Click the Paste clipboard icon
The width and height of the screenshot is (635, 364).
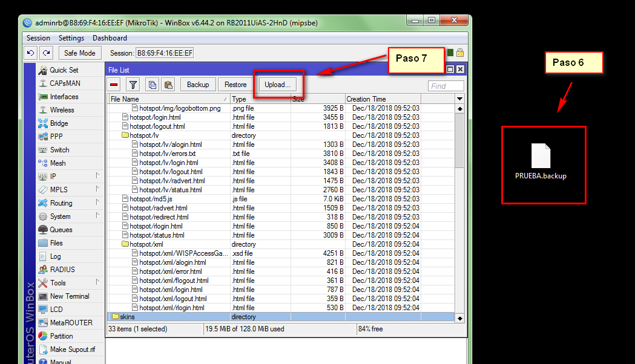click(x=169, y=85)
